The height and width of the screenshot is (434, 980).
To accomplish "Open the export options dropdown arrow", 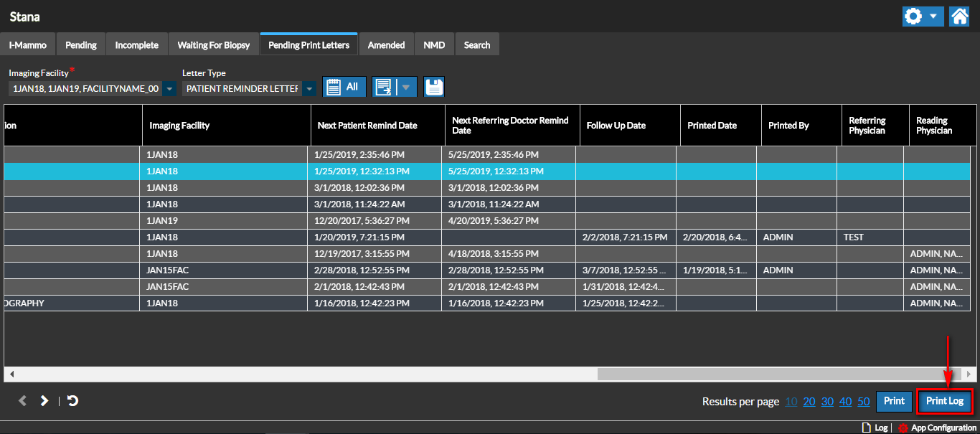I will pyautogui.click(x=406, y=88).
